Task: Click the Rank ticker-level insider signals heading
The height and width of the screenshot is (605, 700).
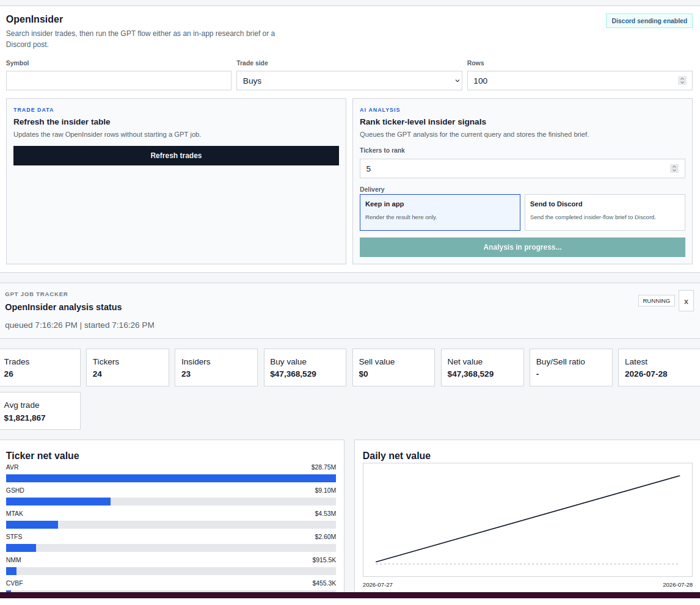Action: (423, 122)
